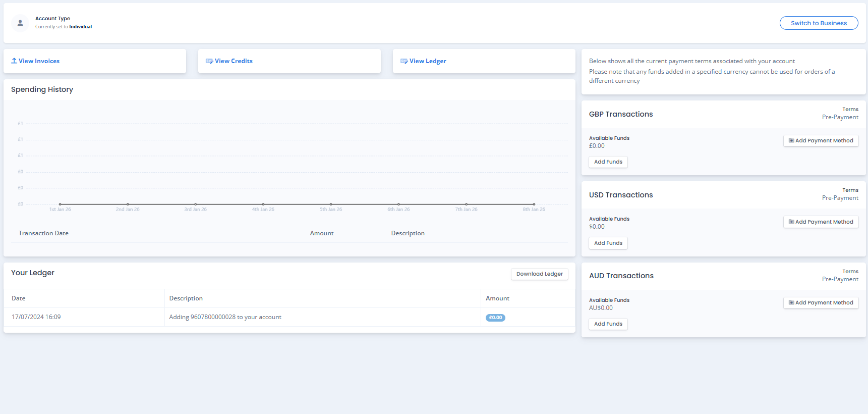
Task: Open the View Ledger link
Action: (428, 61)
